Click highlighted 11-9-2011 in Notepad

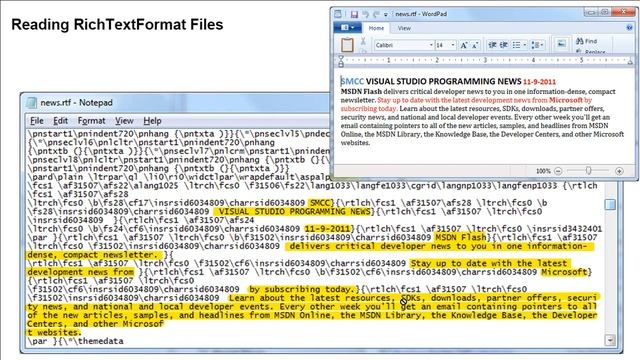[x=327, y=229]
